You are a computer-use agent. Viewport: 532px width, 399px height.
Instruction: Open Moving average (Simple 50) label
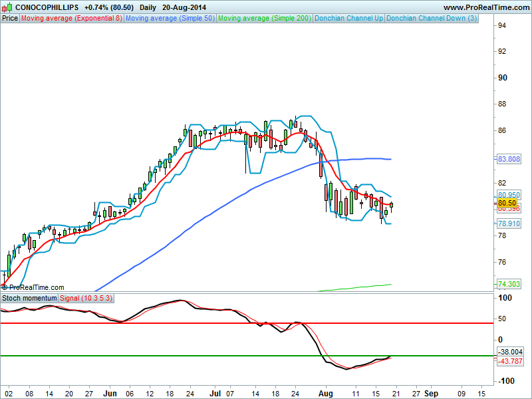click(170, 19)
